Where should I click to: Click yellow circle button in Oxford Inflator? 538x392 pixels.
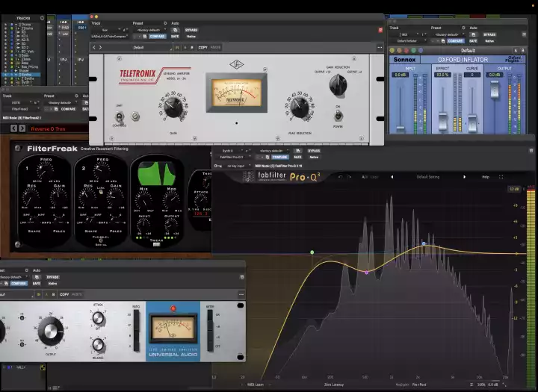point(392,51)
